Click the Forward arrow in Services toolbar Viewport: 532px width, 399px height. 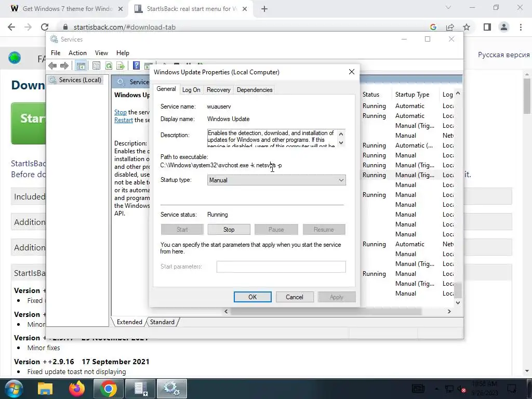(64, 66)
